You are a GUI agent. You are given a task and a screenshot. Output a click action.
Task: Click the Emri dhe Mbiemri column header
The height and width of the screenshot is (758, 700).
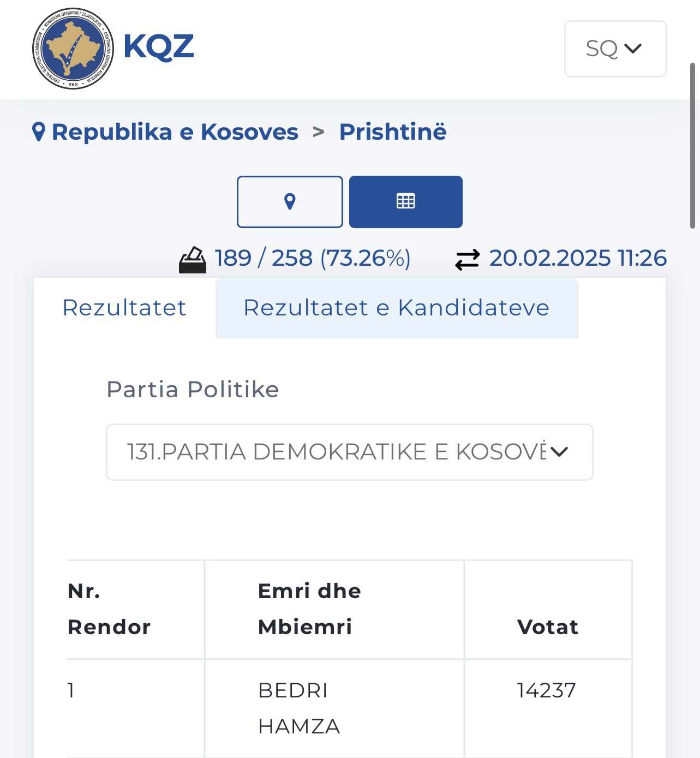[x=309, y=609]
